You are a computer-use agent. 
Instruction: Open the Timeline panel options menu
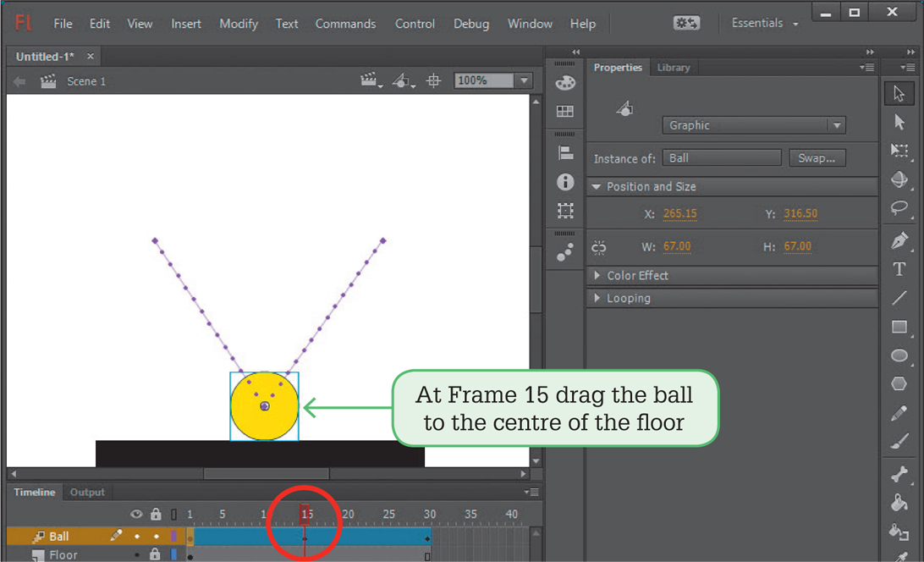click(531, 492)
